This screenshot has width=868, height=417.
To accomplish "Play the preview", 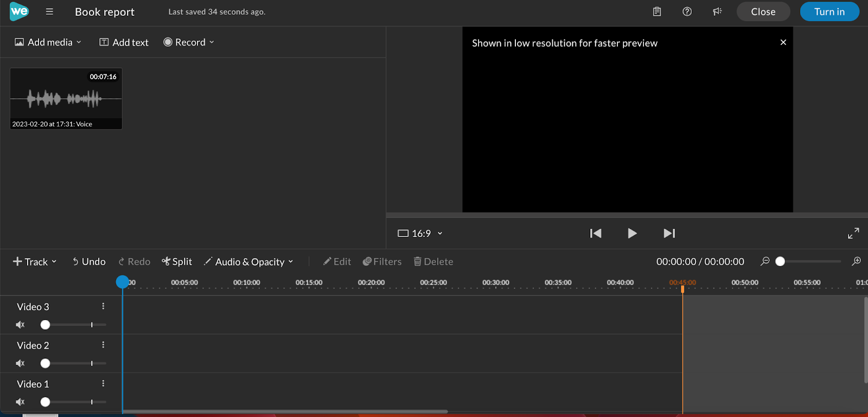I will [x=632, y=233].
